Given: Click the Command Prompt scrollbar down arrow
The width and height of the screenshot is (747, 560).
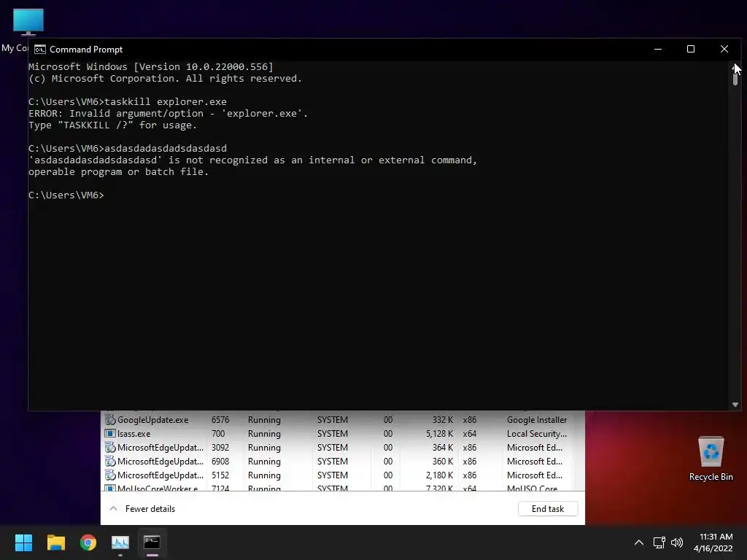Looking at the screenshot, I should pyautogui.click(x=735, y=405).
